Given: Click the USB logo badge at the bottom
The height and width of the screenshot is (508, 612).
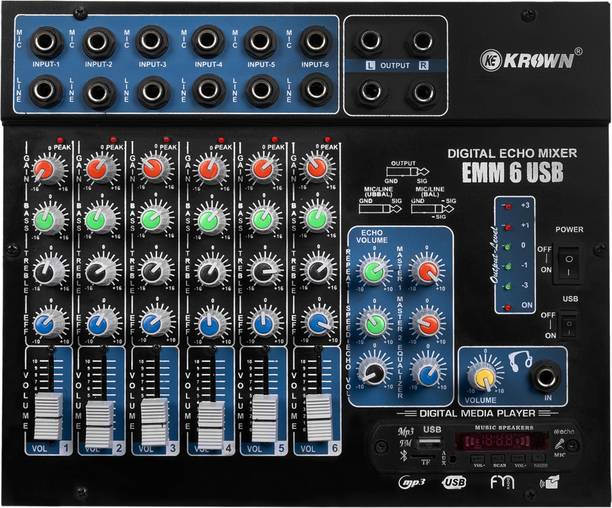Looking at the screenshot, I should [454, 482].
